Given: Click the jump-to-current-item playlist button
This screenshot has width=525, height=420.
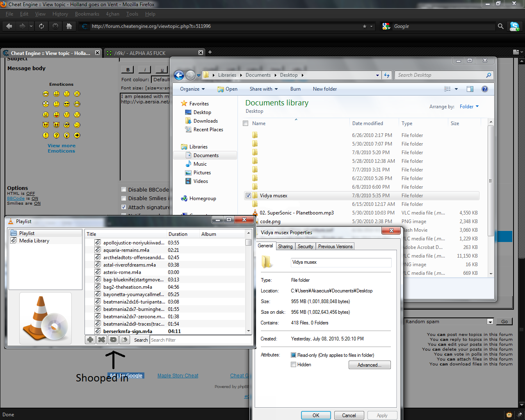Looking at the screenshot, I should (x=125, y=340).
